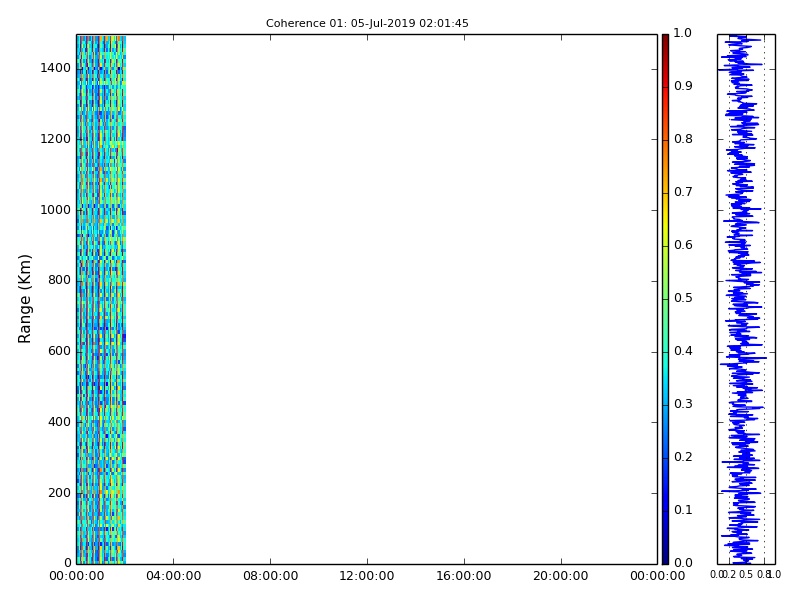Click the colorbar at the 0.0 dark blue end

665,560
